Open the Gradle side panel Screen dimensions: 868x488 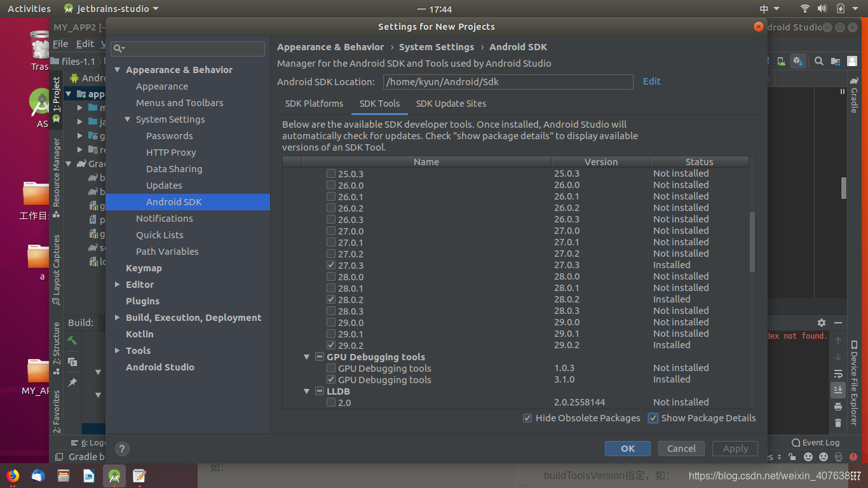[x=854, y=95]
